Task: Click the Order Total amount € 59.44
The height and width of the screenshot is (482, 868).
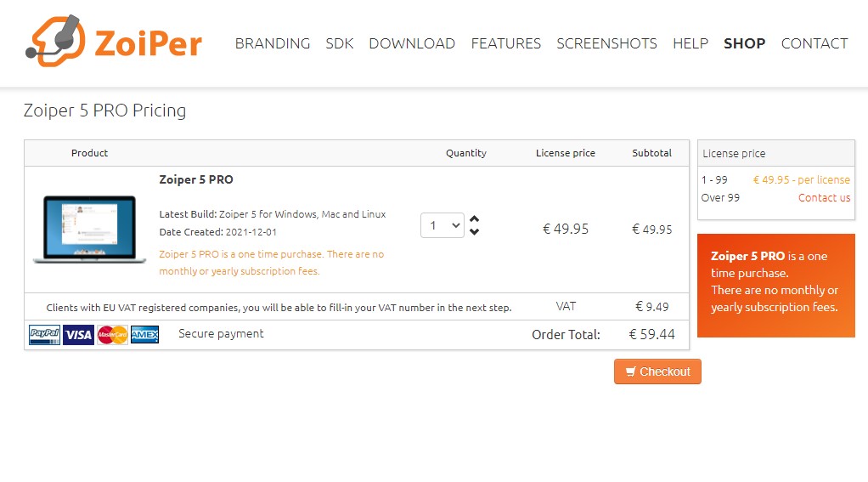Action: tap(651, 335)
